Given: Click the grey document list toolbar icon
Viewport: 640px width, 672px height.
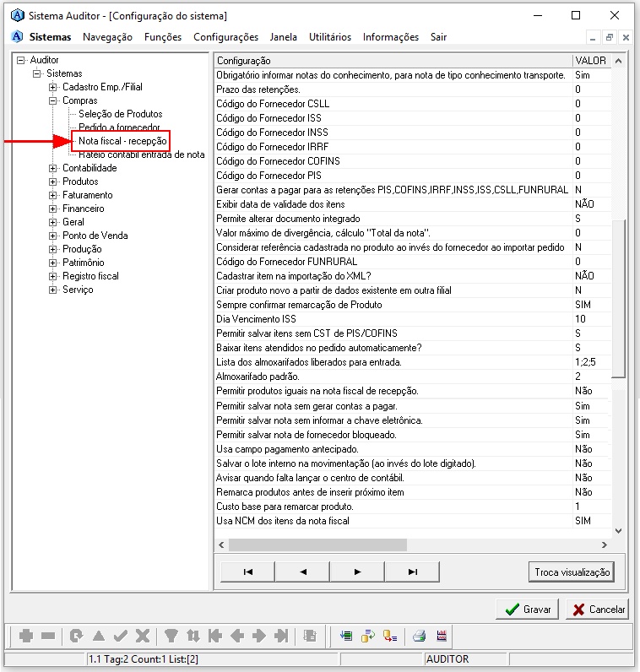Looking at the screenshot, I should click(310, 636).
